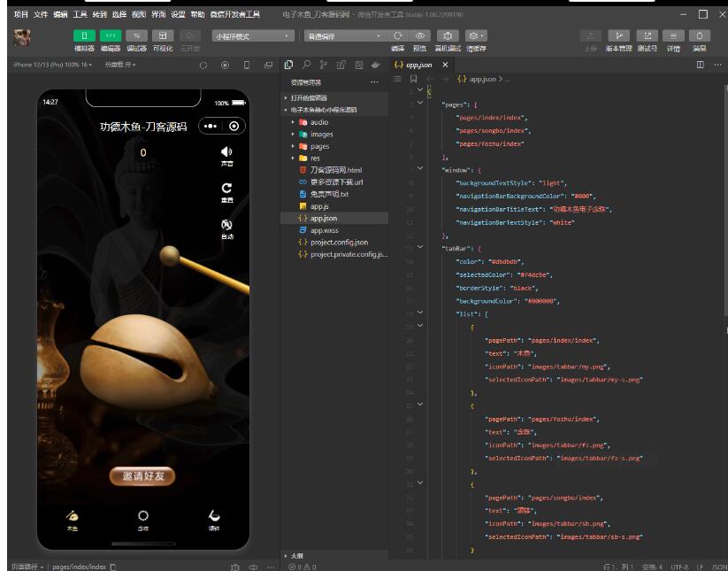Click the reset (重置) icon in simulator
728x571 pixels.
click(x=226, y=189)
